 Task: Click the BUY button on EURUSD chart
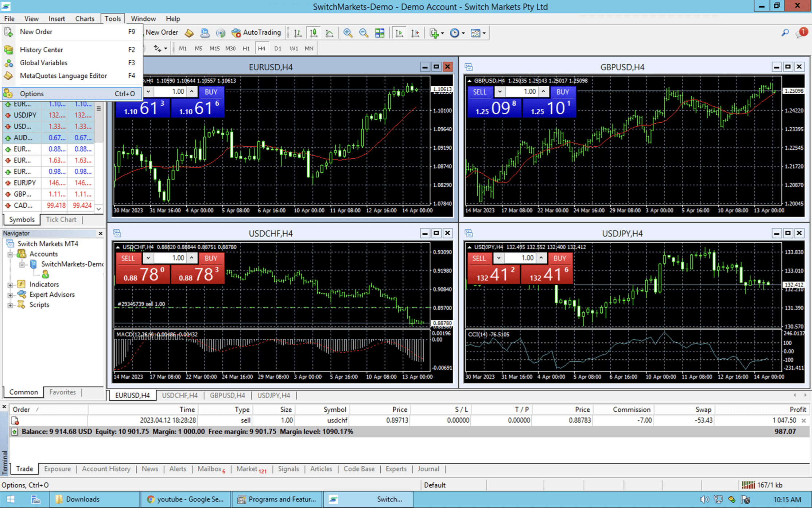(211, 91)
